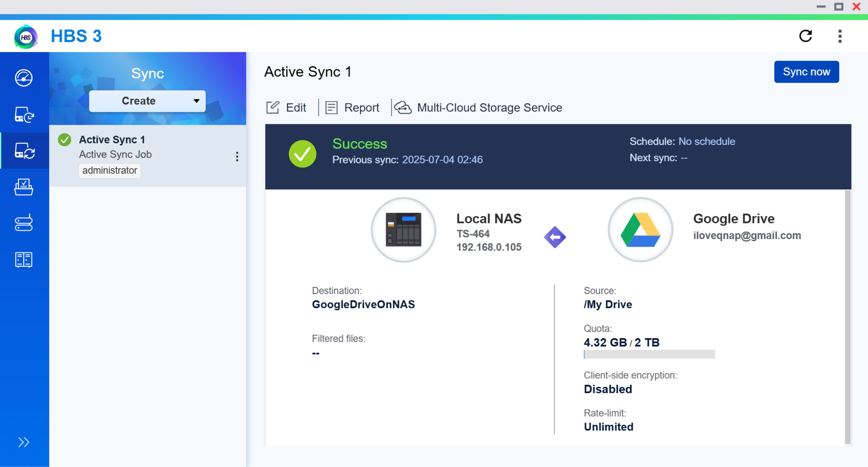
Task: Open the Services sidebar icon
Action: pos(24,259)
